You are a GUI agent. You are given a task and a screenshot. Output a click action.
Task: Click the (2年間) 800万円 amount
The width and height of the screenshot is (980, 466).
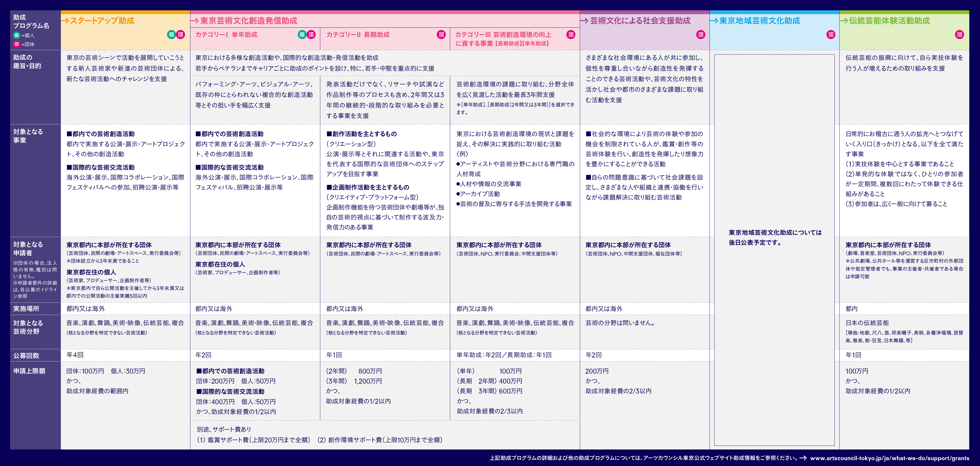354,371
